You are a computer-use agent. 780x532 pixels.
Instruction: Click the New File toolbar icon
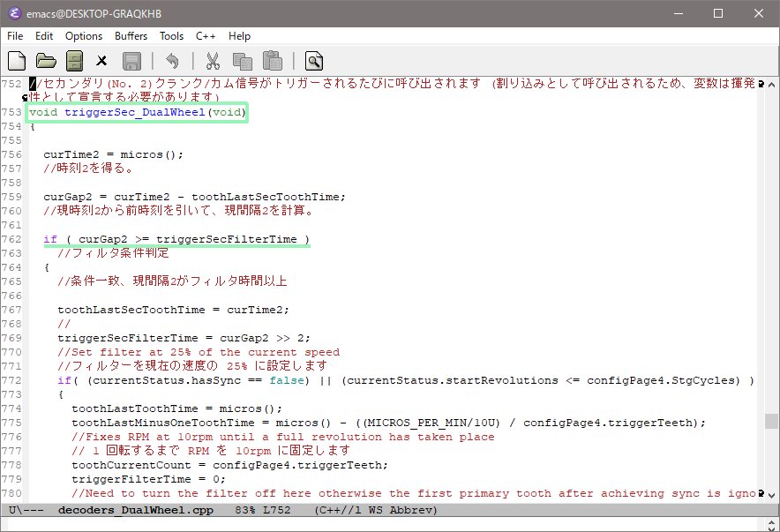click(x=17, y=61)
